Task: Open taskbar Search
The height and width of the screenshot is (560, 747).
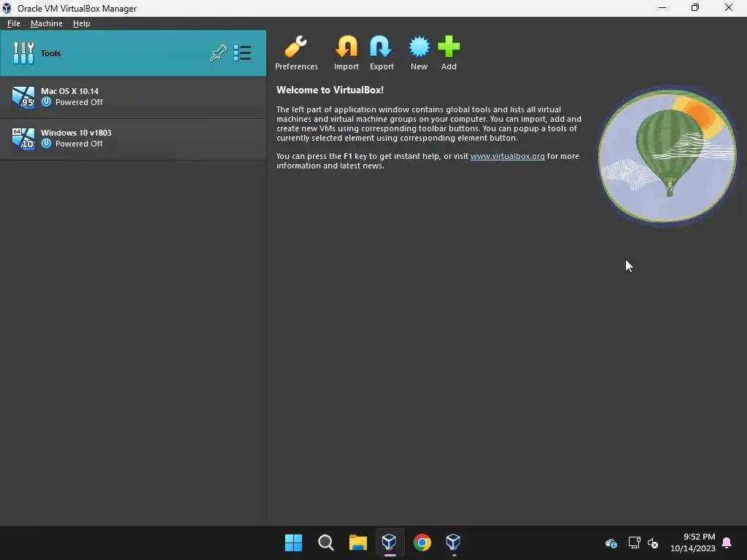Action: (x=326, y=542)
